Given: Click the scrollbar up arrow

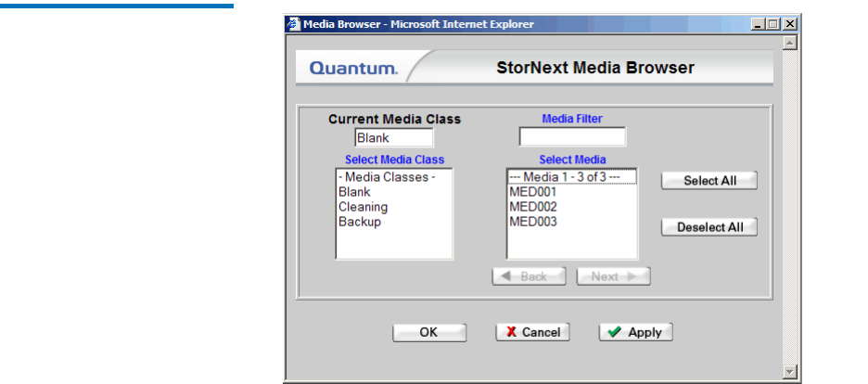Looking at the screenshot, I should 790,44.
